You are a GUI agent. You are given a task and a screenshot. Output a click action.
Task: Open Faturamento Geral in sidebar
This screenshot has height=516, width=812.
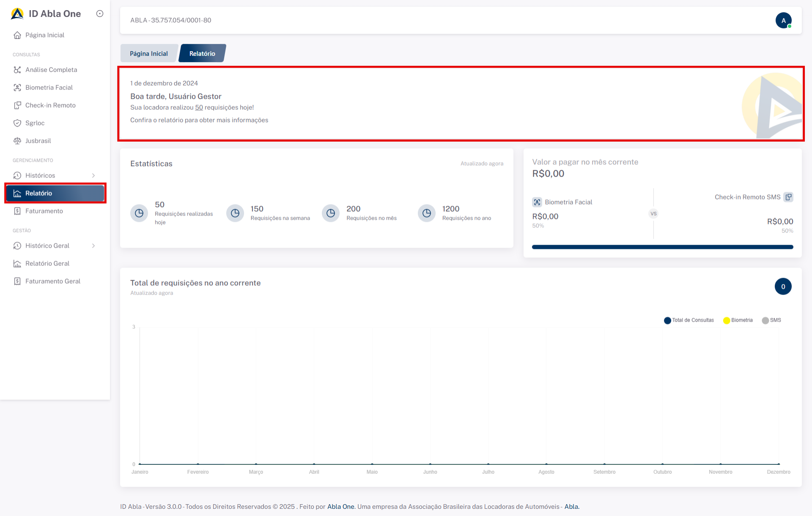(x=52, y=281)
